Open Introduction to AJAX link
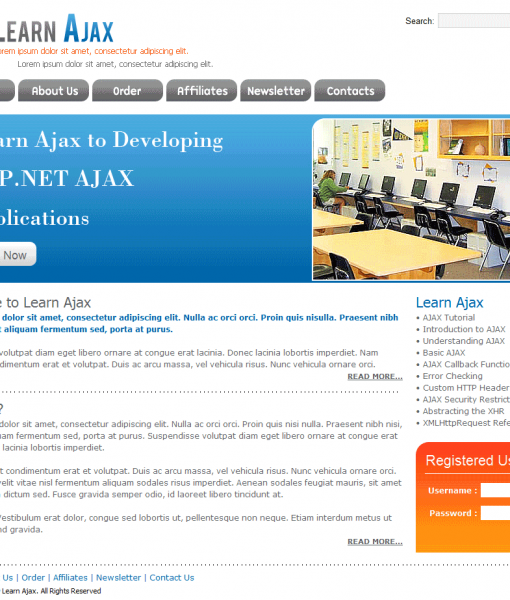Viewport: 510px width, 600px height. coord(464,329)
